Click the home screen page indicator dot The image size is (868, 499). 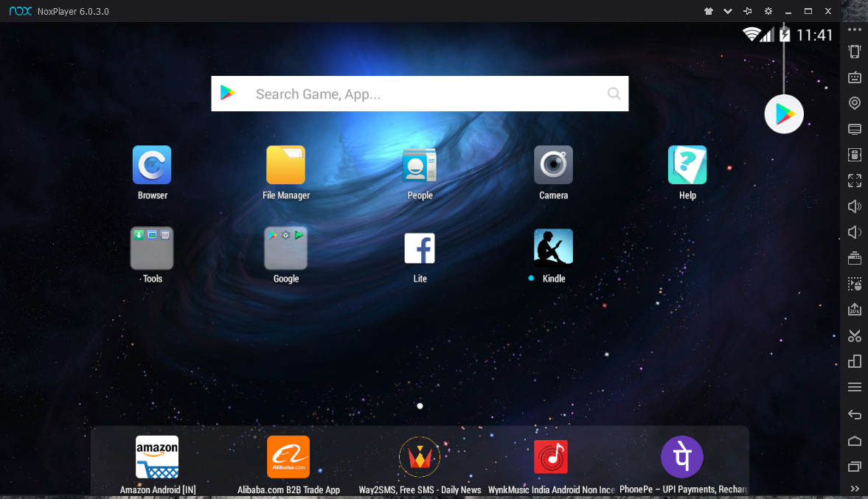pyautogui.click(x=420, y=406)
